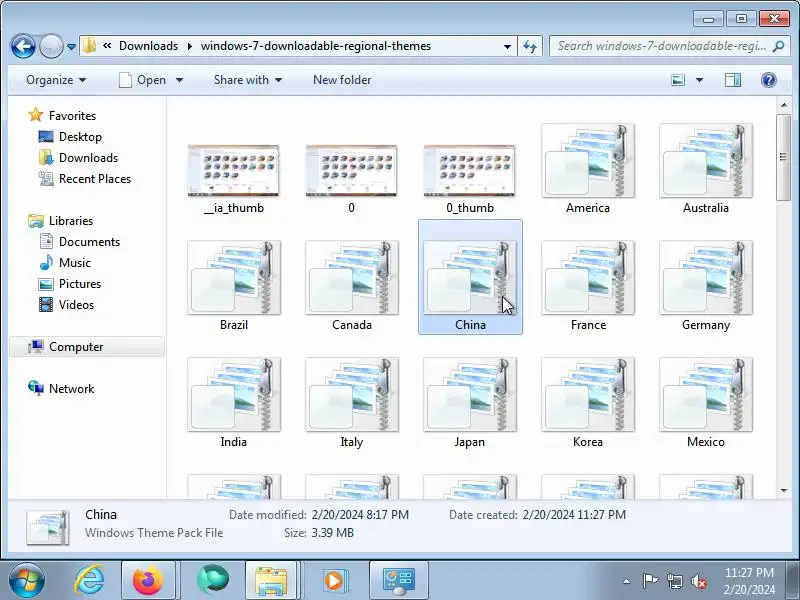Click the Forward navigation arrow
800x600 pixels.
pos(51,46)
